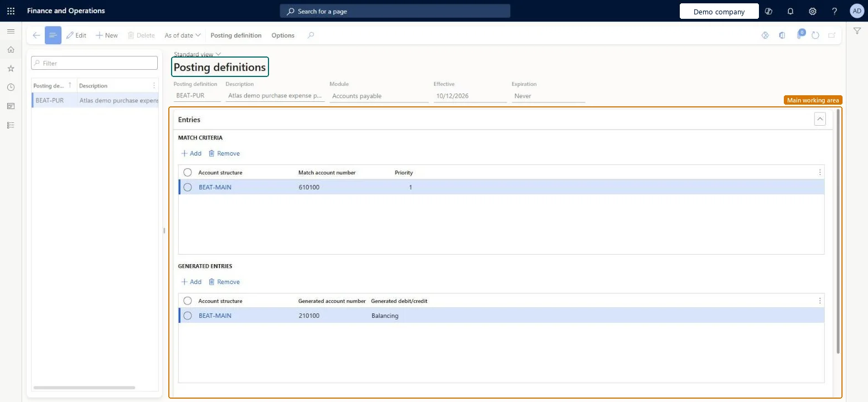The height and width of the screenshot is (402, 868).
Task: Add a Generated entries line
Action: [192, 282]
